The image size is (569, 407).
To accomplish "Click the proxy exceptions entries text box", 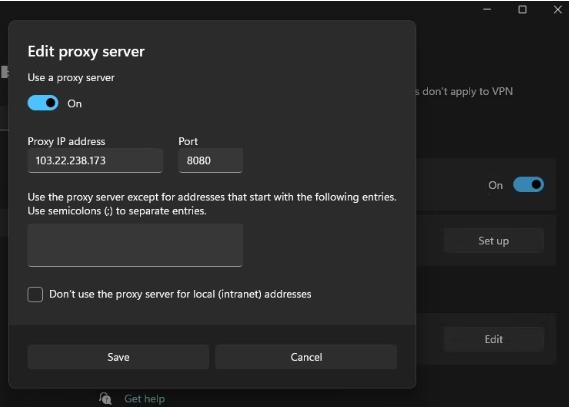I will pyautogui.click(x=135, y=245).
